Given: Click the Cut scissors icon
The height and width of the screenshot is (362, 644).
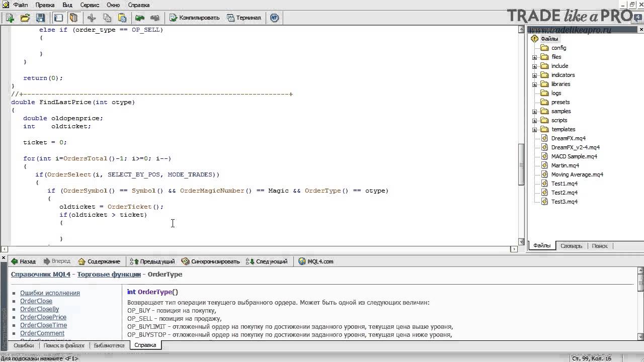Looking at the screenshot, I should click(92, 18).
